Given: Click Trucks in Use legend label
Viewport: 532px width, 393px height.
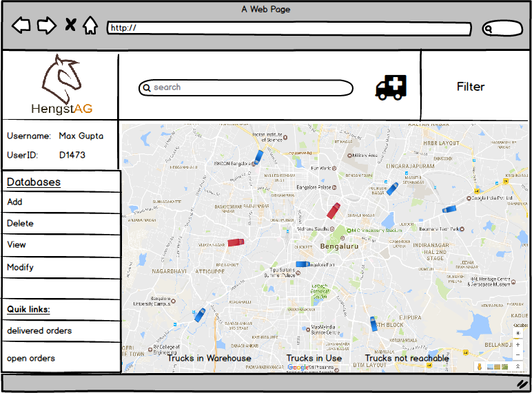Looking at the screenshot, I should point(314,358).
